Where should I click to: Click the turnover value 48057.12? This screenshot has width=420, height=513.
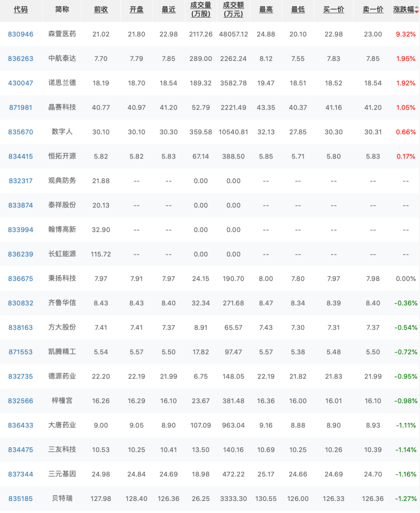[x=233, y=34]
